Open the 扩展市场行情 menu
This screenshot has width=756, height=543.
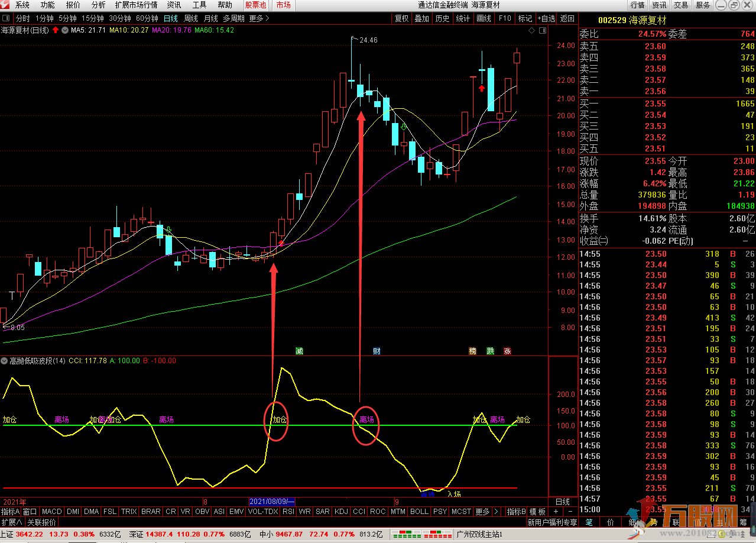point(137,5)
